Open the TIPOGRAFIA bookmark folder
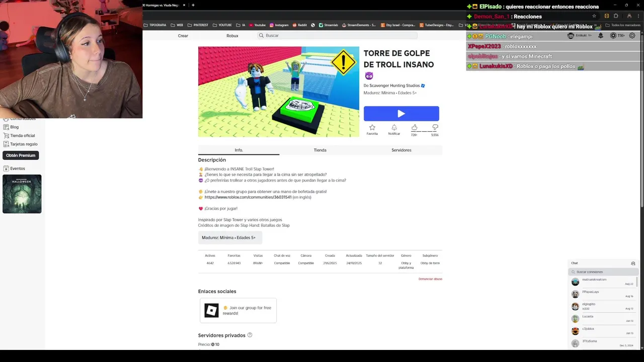 pyautogui.click(x=154, y=25)
